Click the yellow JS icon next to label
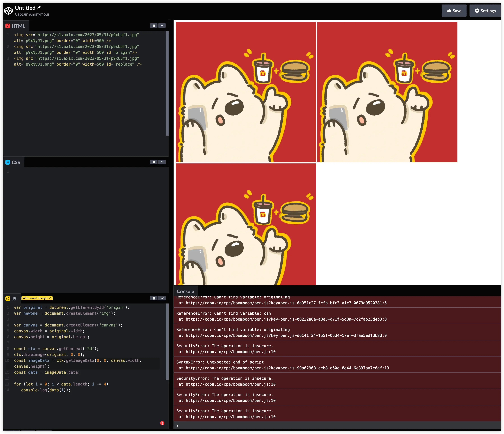This screenshot has width=504, height=434. pyautogui.click(x=8, y=299)
